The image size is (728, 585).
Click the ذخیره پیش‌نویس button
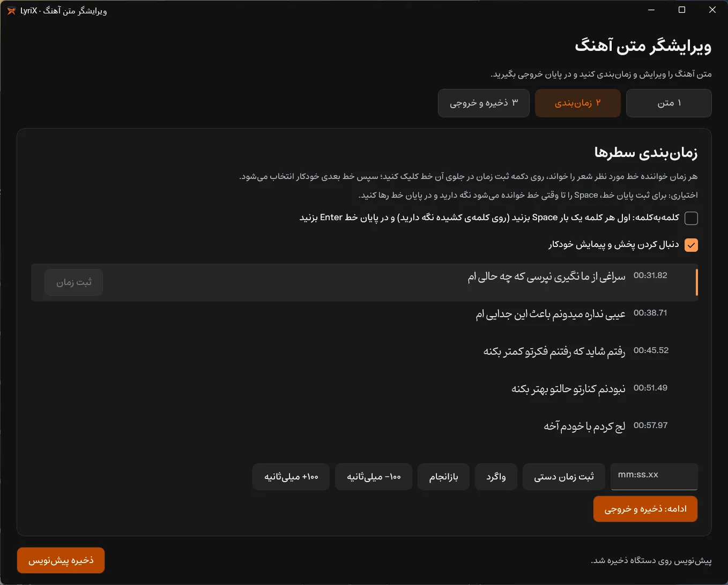click(x=61, y=560)
